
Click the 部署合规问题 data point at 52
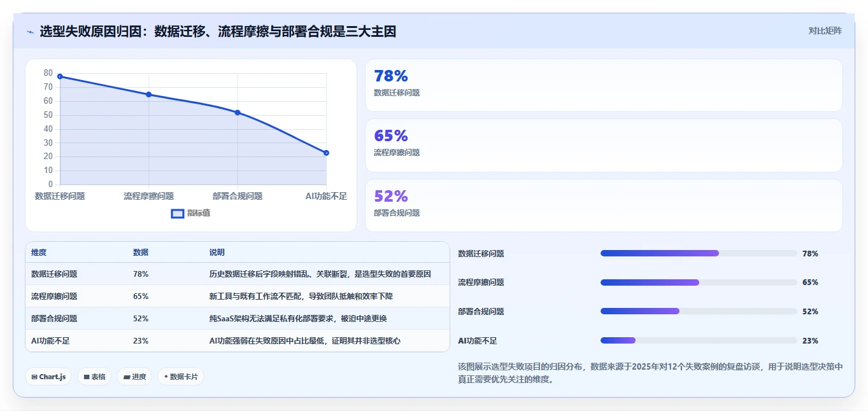238,113
